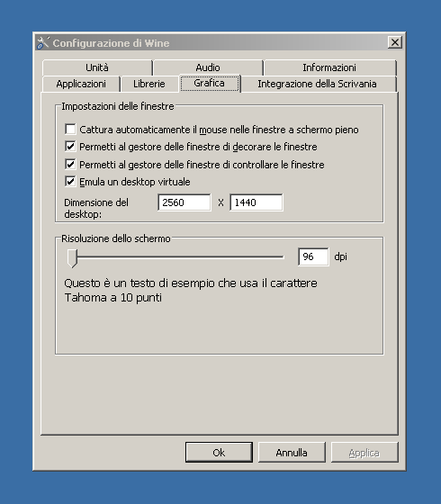
Task: Click the dpi value field showing 96
Action: tap(314, 256)
